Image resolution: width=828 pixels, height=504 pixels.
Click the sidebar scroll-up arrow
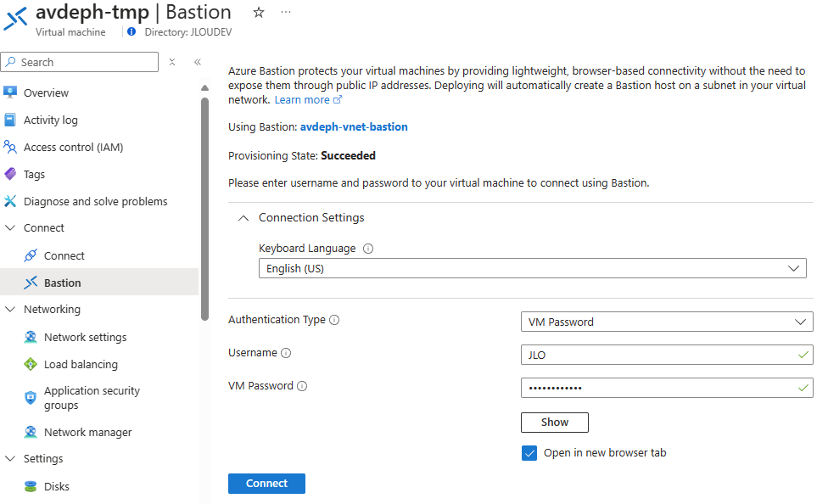205,88
